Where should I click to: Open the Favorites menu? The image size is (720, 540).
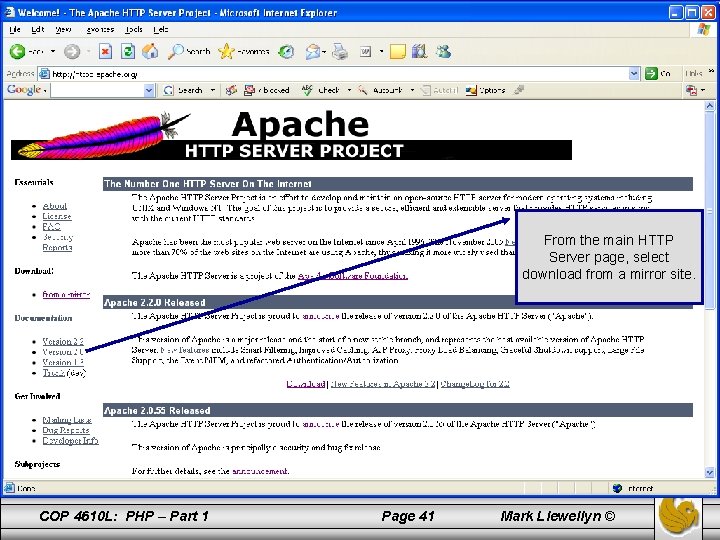(x=100, y=29)
